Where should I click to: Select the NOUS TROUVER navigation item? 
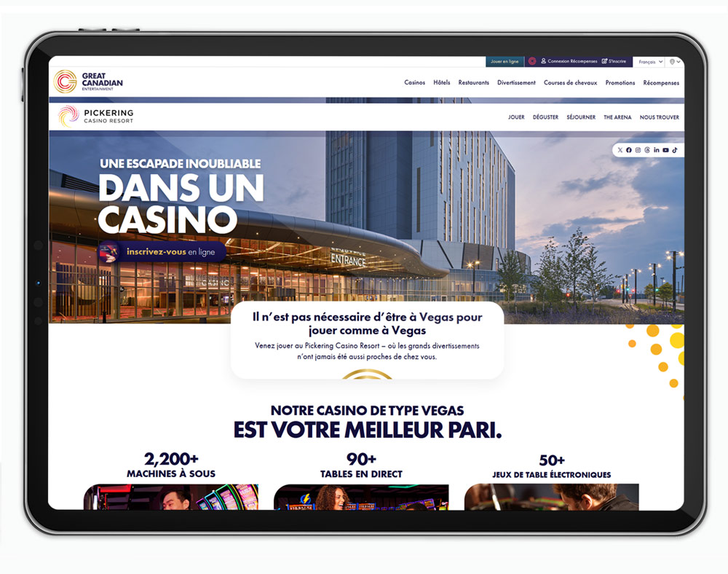(660, 117)
